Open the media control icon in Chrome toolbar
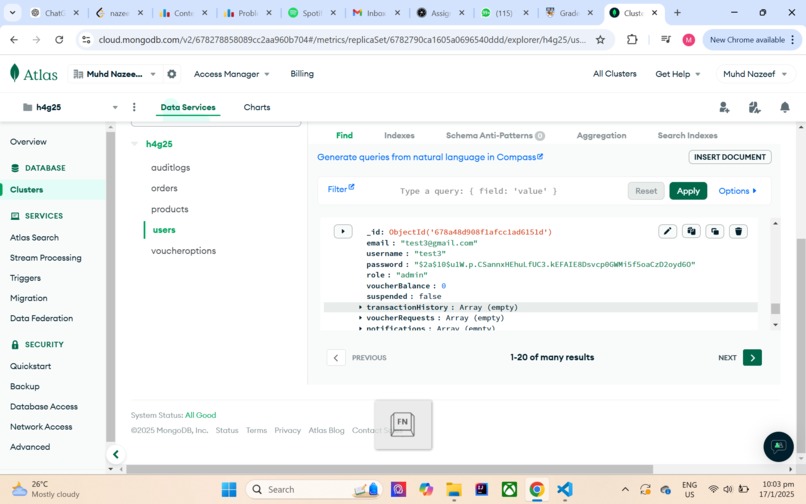 tap(666, 40)
